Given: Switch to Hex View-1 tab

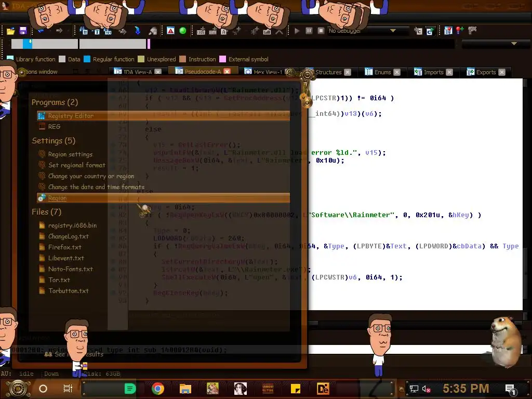Looking at the screenshot, I should pos(268,72).
